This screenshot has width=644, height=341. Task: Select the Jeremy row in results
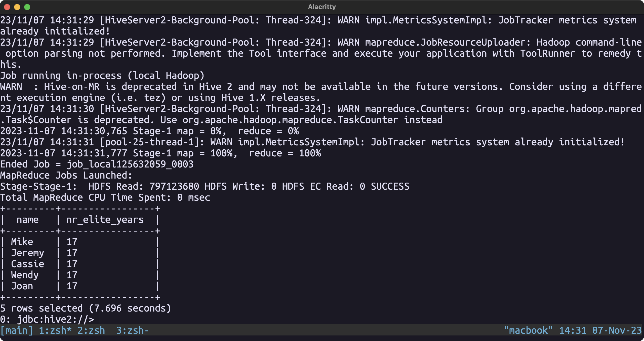click(28, 253)
